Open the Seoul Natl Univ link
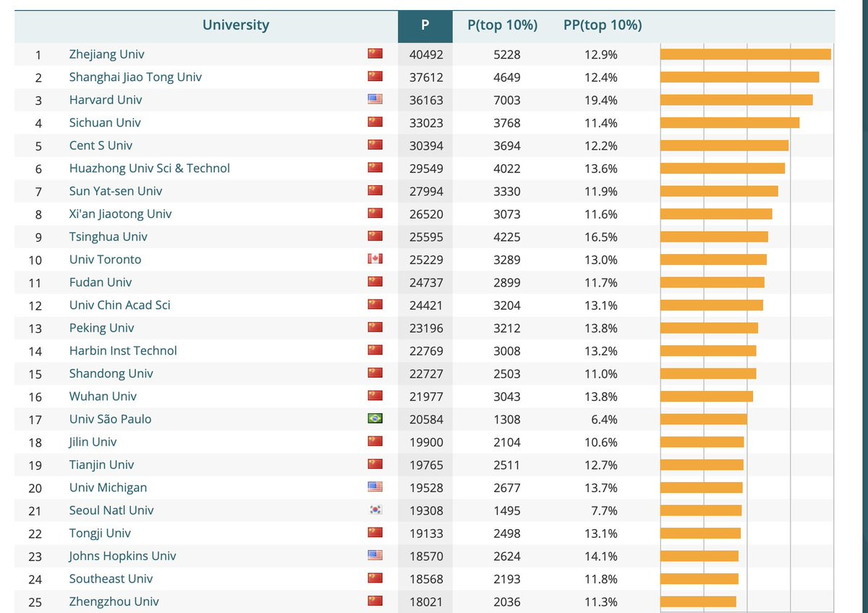 (x=111, y=510)
